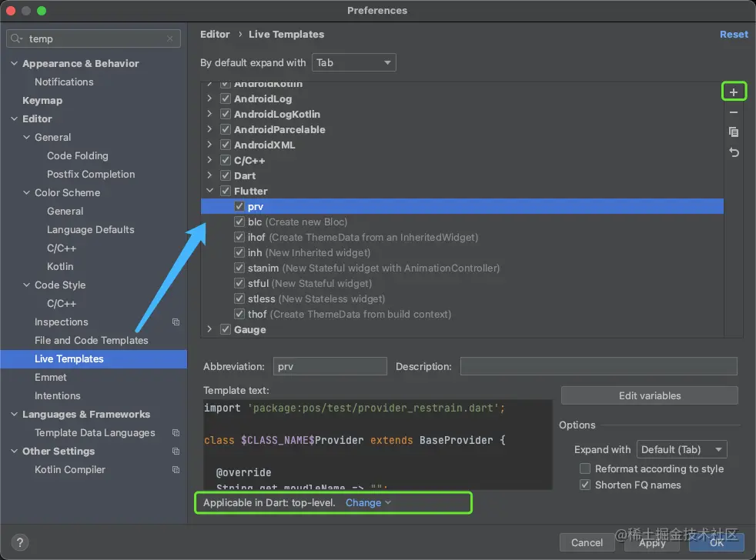Open the Expand with Default (Tab) dropdown
This screenshot has width=756, height=560.
[x=681, y=449]
